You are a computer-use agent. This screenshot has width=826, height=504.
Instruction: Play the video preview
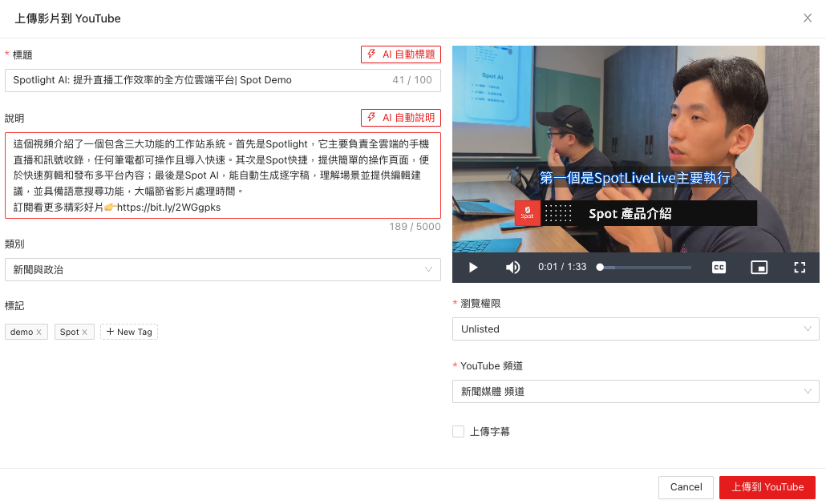[473, 268]
